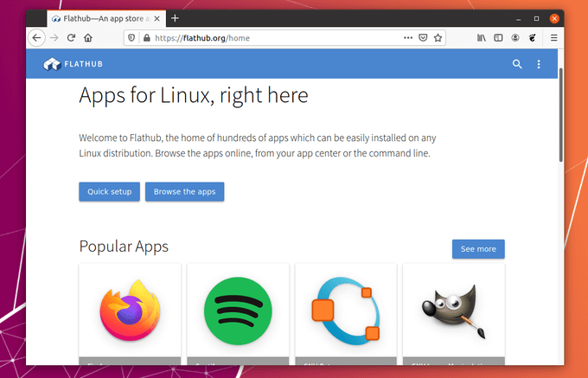Open a new tab with plus
The height and width of the screenshot is (378, 588).
pyautogui.click(x=175, y=18)
